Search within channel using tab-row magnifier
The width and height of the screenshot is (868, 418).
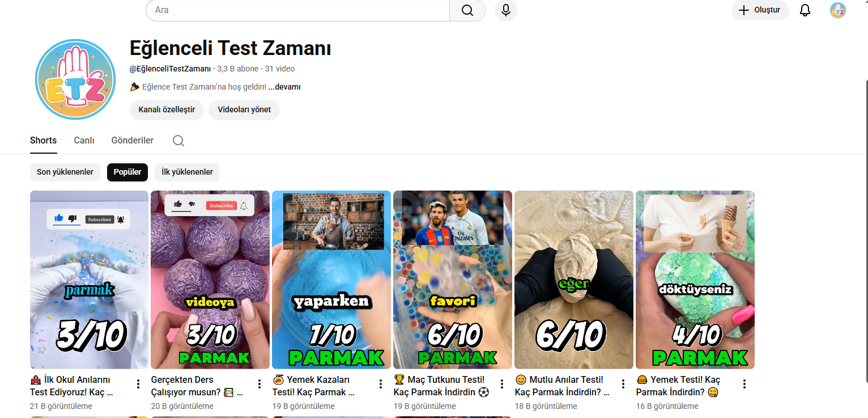click(x=178, y=141)
